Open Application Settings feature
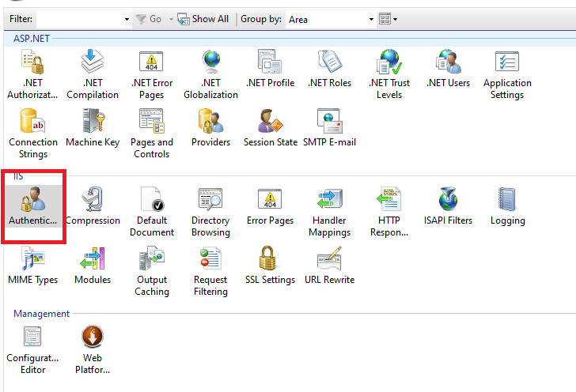The height and width of the screenshot is (392, 576). (507, 75)
